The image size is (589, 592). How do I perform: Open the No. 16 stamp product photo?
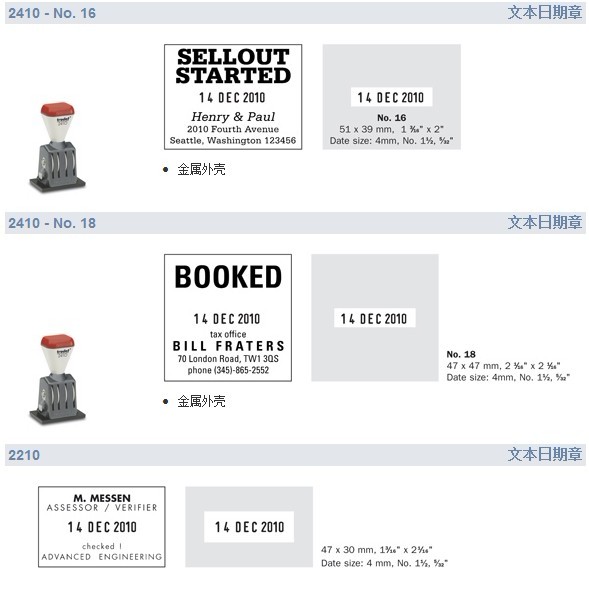[x=57, y=147]
